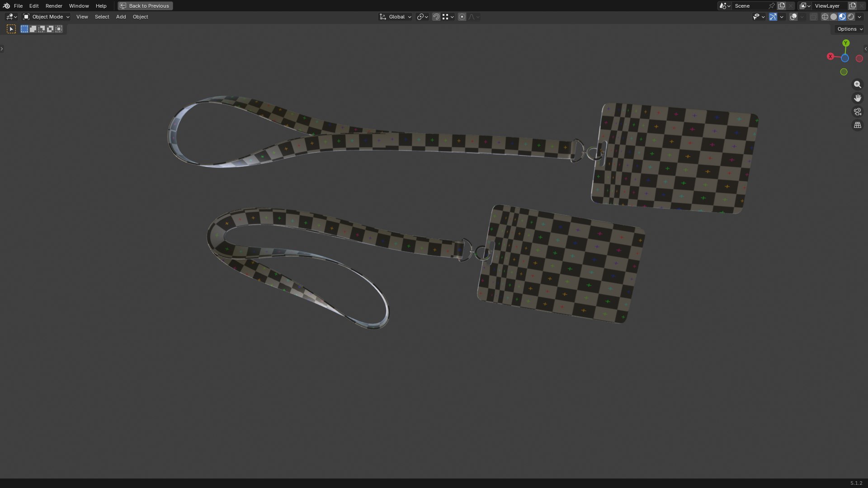Open the viewport Object menu
868x488 pixels.
click(140, 17)
